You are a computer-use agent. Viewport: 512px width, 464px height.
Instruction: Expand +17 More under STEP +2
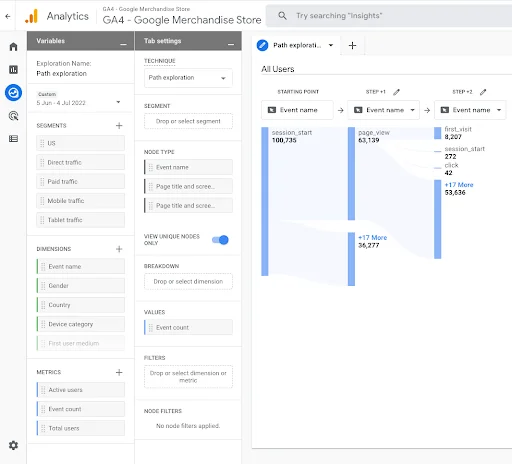coord(459,185)
